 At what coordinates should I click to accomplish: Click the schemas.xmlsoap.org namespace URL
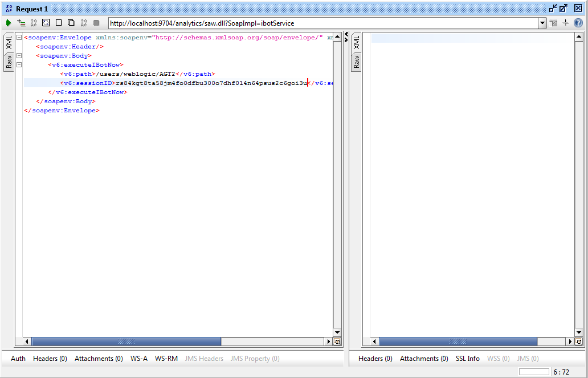tap(237, 38)
